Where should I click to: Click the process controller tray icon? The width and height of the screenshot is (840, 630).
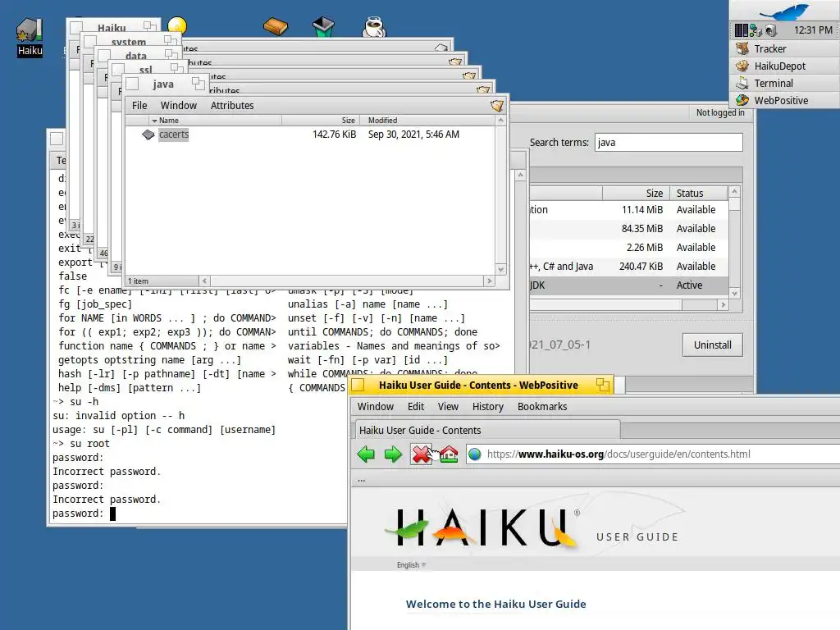click(x=742, y=30)
